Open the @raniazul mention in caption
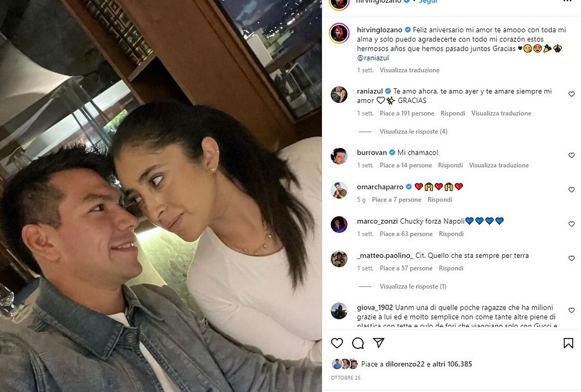The height and width of the screenshot is (392, 581). (x=373, y=58)
